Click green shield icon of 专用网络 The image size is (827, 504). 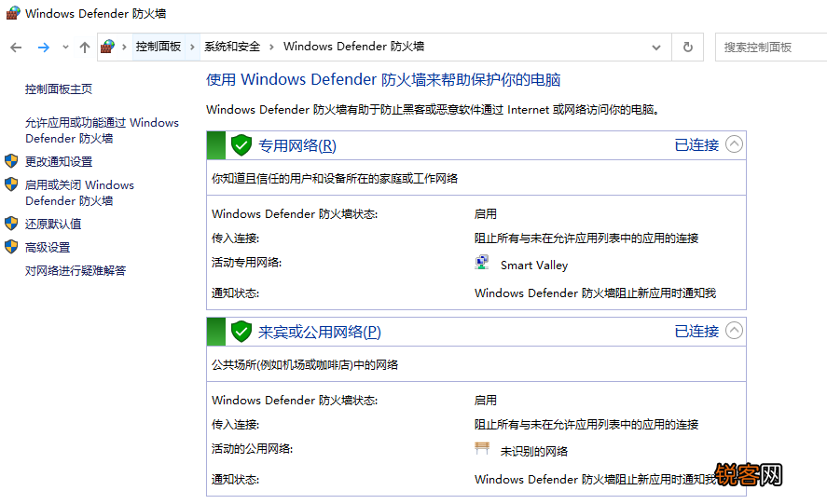[x=241, y=145]
